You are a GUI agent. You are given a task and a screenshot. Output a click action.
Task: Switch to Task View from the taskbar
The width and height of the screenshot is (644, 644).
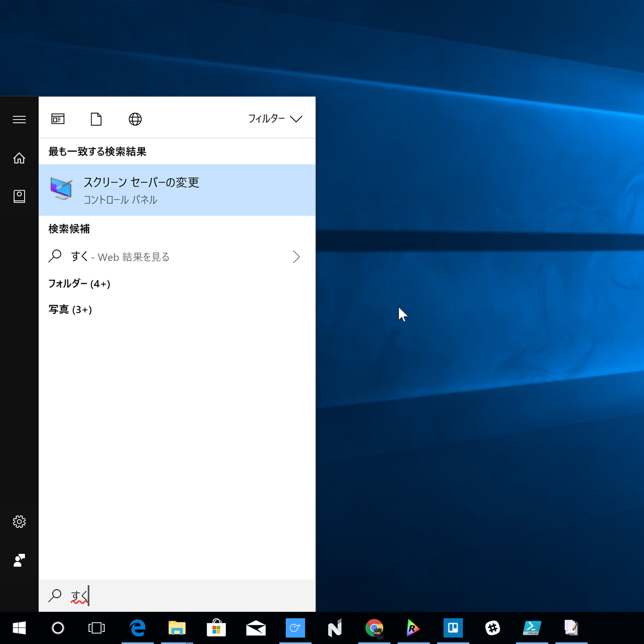click(95, 628)
